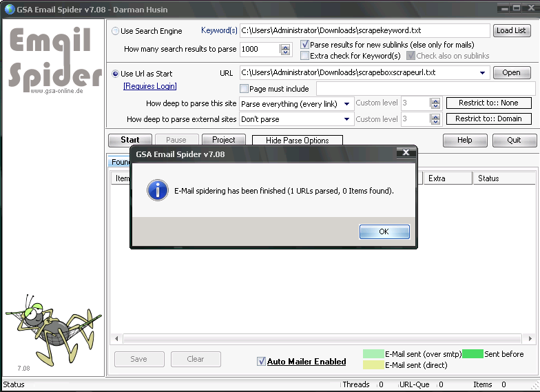540x392 pixels.
Task: Click the Help button
Action: 465,140
